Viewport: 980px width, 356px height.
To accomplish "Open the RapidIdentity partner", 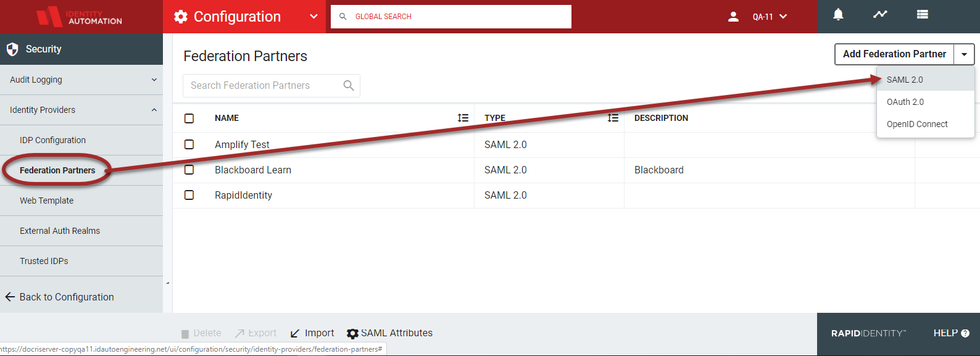I will [243, 195].
